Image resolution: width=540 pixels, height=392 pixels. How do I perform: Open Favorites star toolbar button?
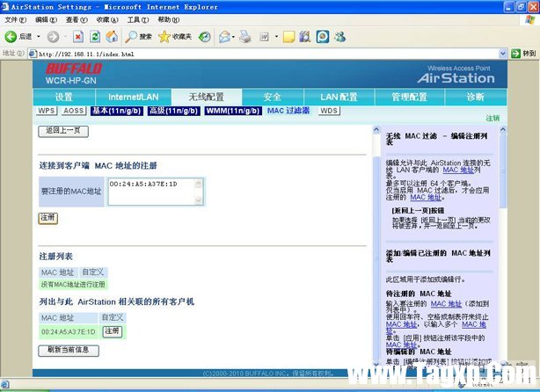click(x=175, y=37)
